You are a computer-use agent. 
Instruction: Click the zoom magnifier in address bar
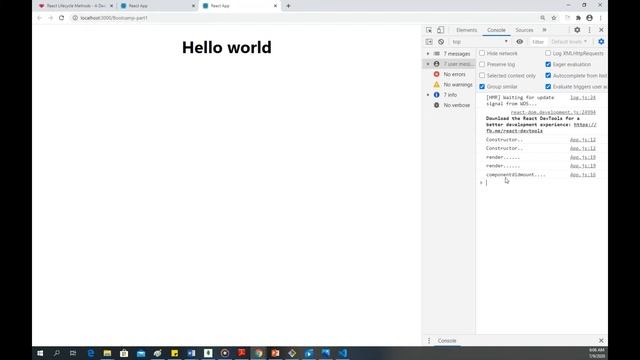coord(542,18)
